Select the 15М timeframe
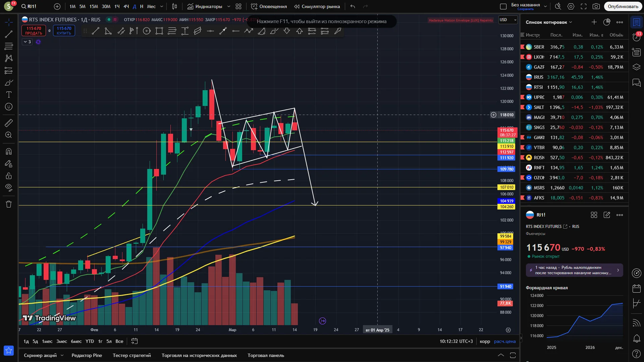Screen dimensions: 644x362 [x=94, y=6]
